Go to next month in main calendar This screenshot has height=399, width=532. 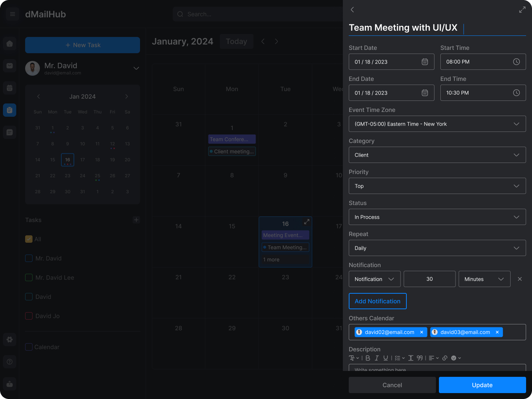click(276, 41)
